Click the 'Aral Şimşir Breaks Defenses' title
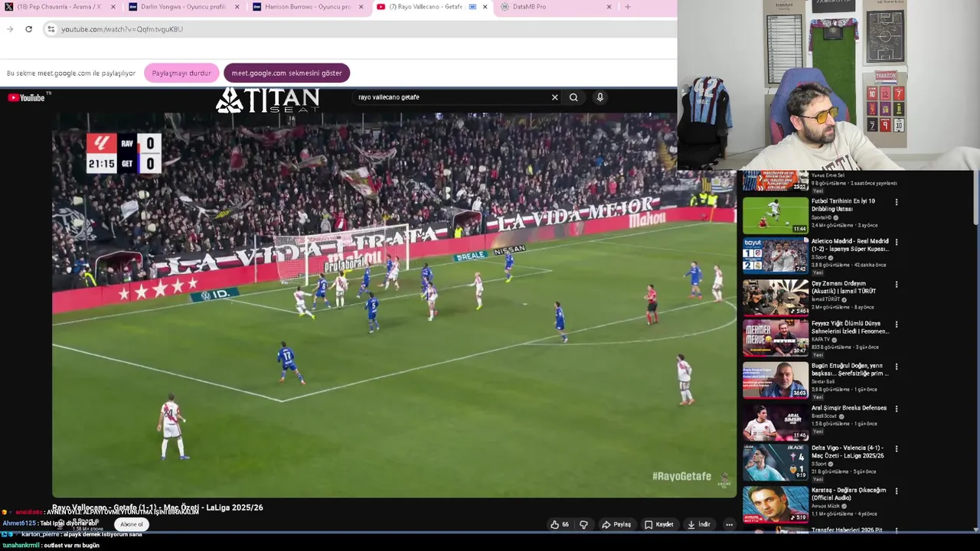980x551 pixels. click(849, 408)
